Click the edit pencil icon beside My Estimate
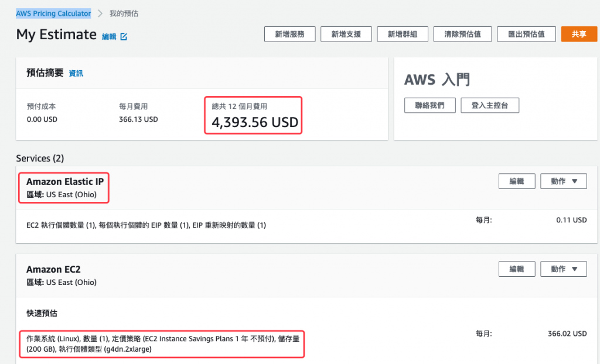The height and width of the screenshot is (364, 600). pos(124,37)
